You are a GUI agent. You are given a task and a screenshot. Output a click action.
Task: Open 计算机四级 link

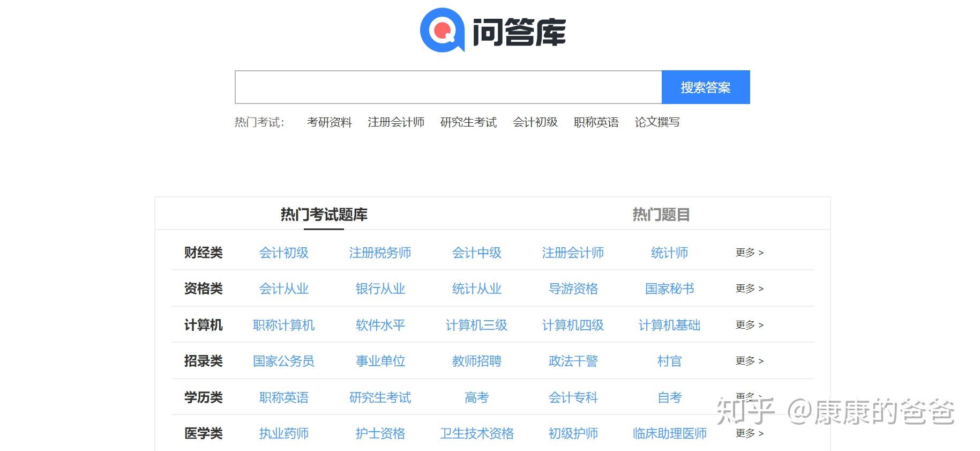pyautogui.click(x=573, y=325)
